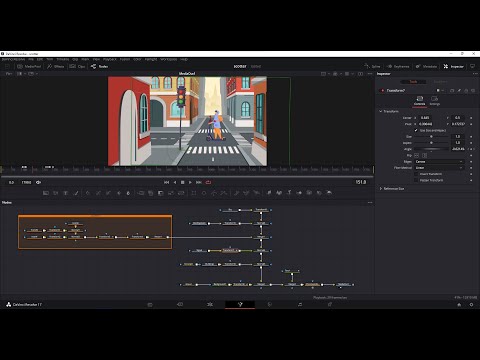Switch to the Fusion page
This screenshot has height=360, width=480.
(240, 304)
